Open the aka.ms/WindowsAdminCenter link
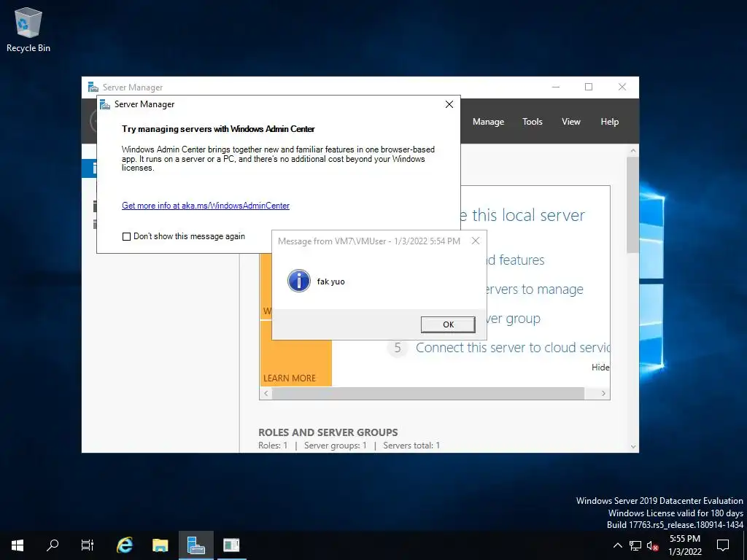The height and width of the screenshot is (560, 747). [x=205, y=206]
